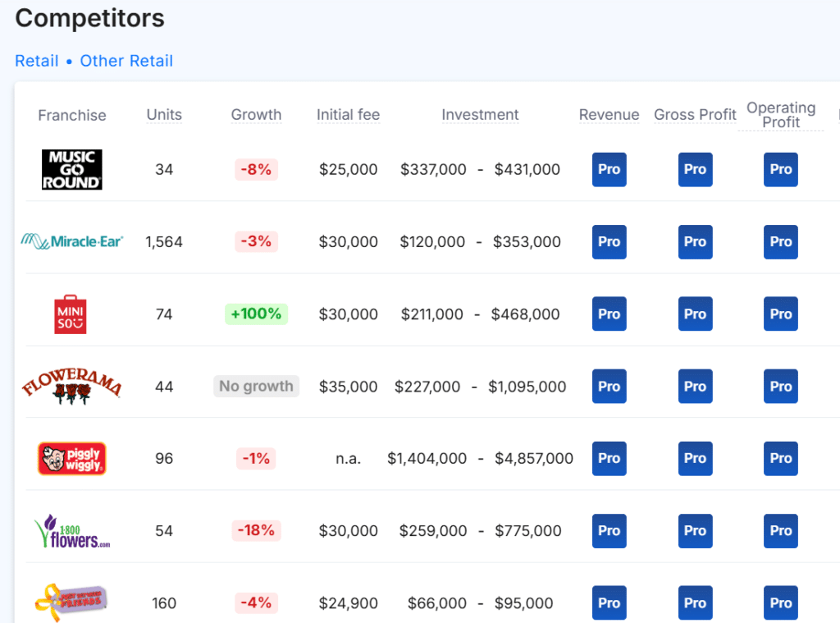This screenshot has height=623, width=840.
Task: Open the Miracle-Ear franchise logo
Action: (72, 242)
